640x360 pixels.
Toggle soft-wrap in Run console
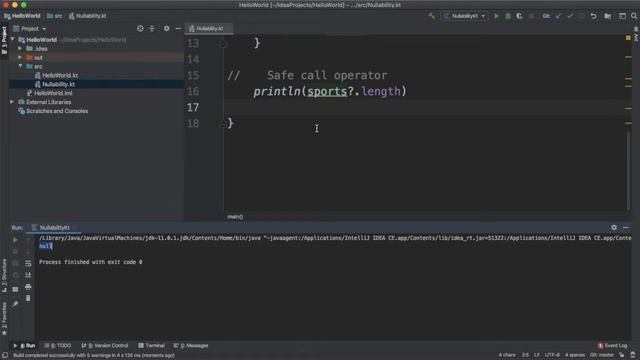28,264
